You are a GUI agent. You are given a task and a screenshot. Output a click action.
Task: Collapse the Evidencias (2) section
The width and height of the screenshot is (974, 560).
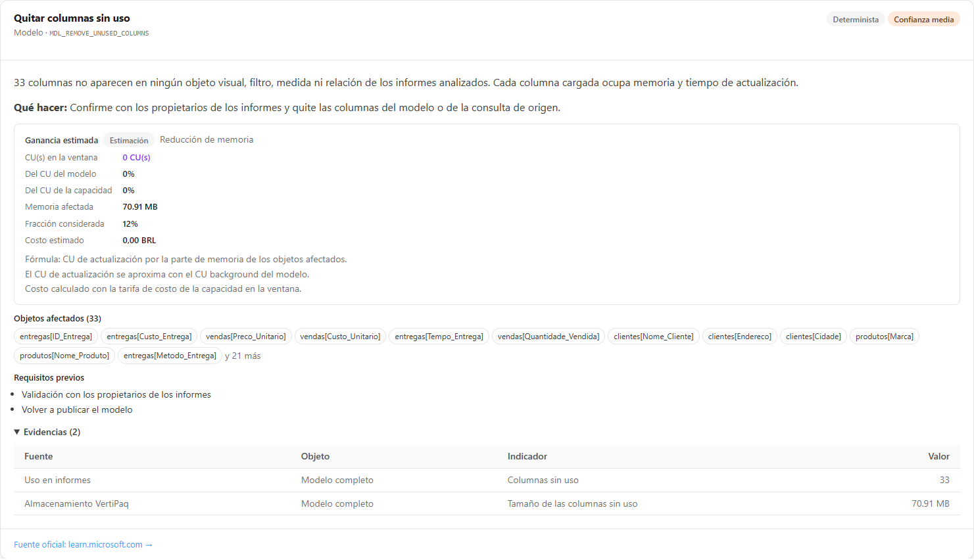tap(47, 432)
